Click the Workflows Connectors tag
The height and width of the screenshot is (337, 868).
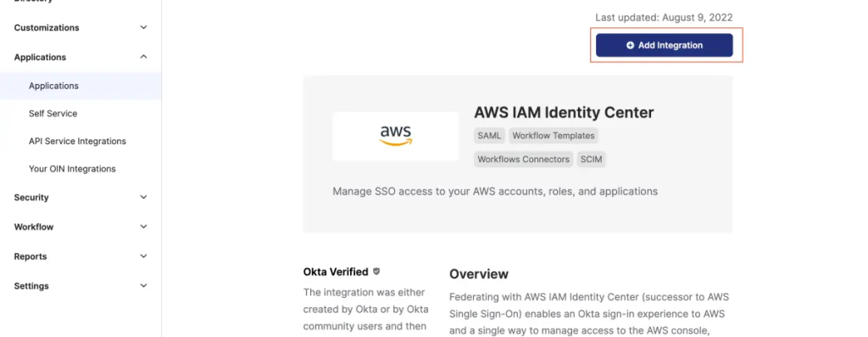click(523, 160)
